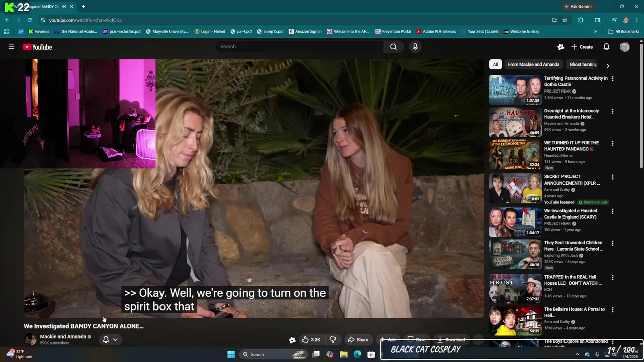The image size is (644, 362).
Task: Toggle channel notification bell
Action: coord(106,339)
